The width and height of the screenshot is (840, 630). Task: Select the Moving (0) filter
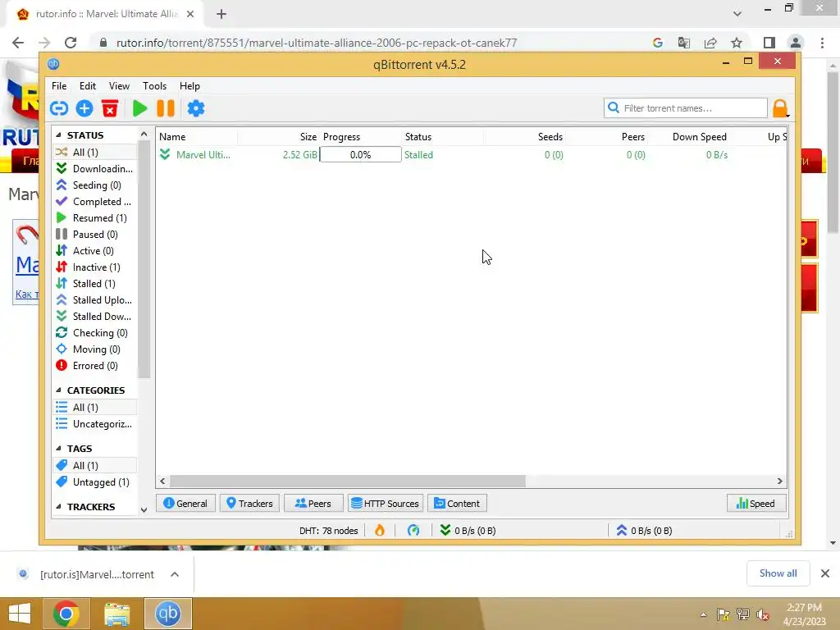point(95,349)
